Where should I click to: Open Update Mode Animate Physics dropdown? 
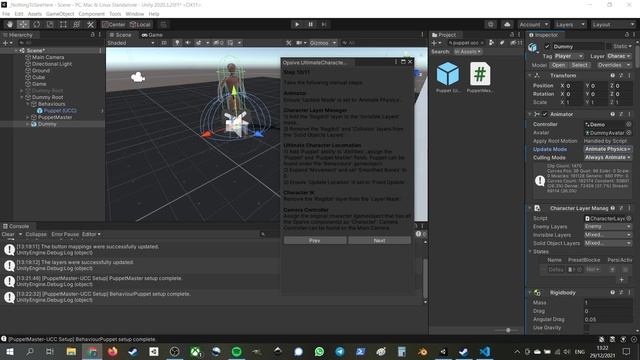[x=608, y=149]
